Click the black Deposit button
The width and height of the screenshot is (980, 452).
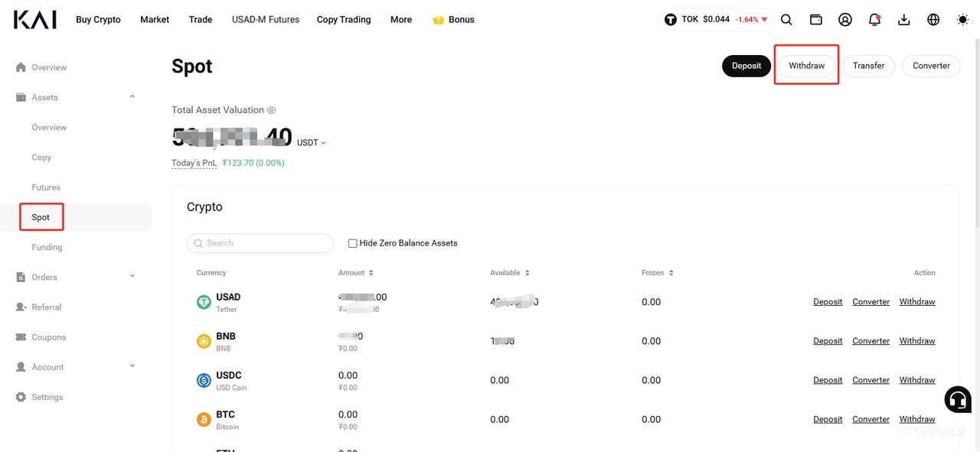tap(746, 66)
